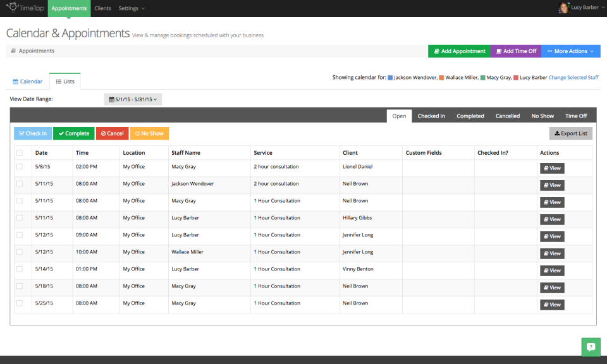The width and height of the screenshot is (607, 364).
Task: Click Add Time Off button
Action: [516, 51]
